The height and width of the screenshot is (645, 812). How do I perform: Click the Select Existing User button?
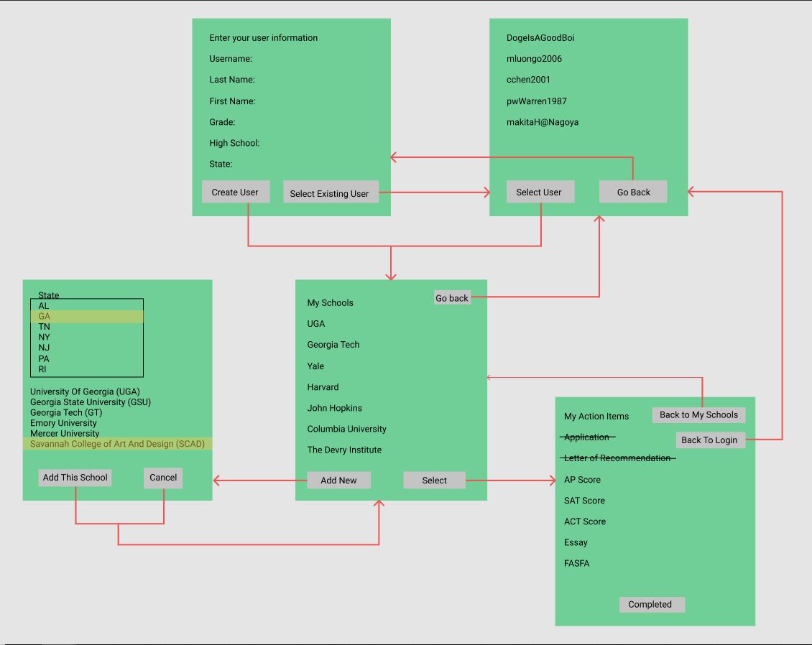pos(331,192)
